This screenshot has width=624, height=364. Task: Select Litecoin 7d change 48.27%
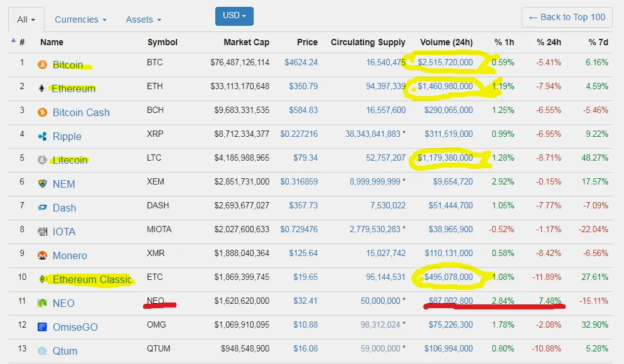tap(595, 158)
